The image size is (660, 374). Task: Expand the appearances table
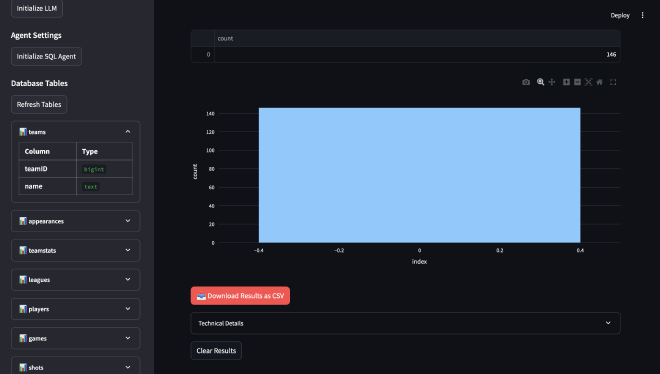(x=76, y=221)
